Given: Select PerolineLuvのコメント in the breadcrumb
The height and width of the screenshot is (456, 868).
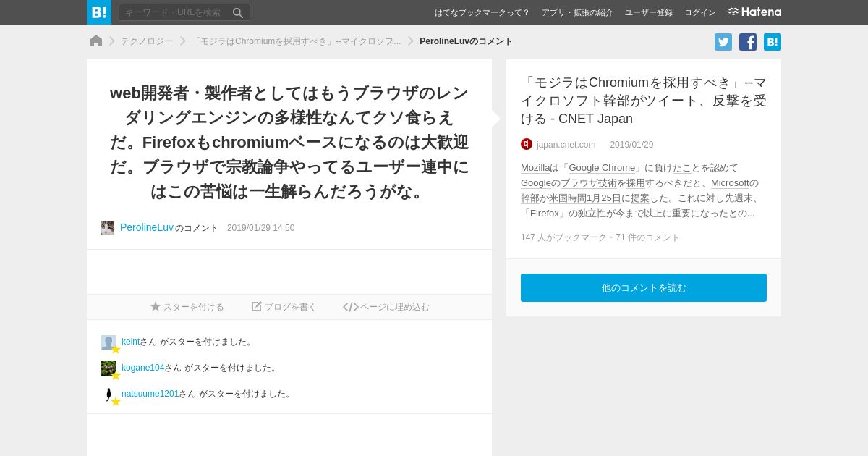Looking at the screenshot, I should [466, 41].
